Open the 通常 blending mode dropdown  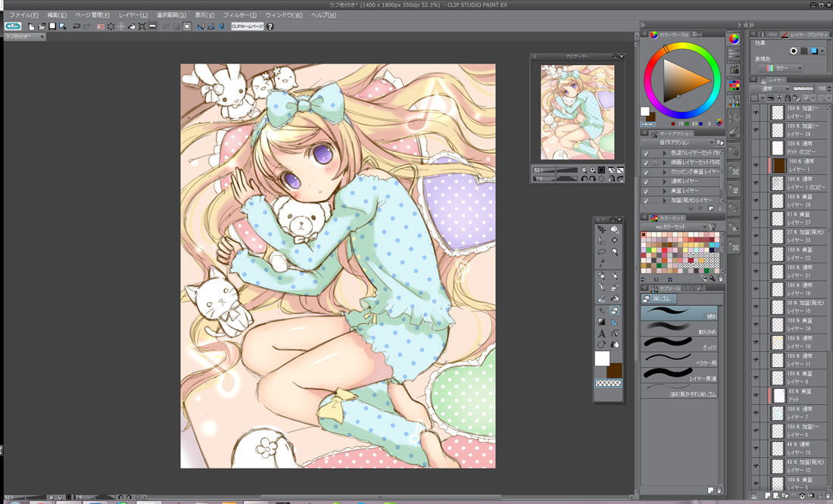pyautogui.click(x=770, y=89)
